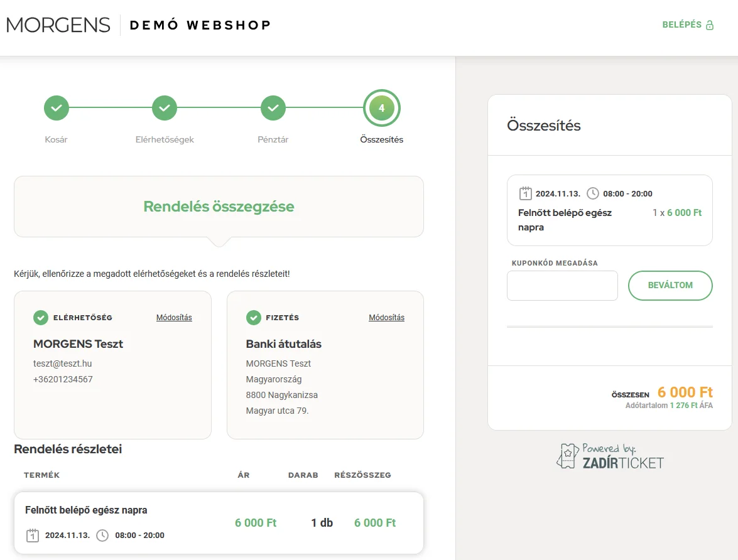Click Módosítás link in Fizetés card
Image resolution: width=738 pixels, height=560 pixels.
(386, 317)
